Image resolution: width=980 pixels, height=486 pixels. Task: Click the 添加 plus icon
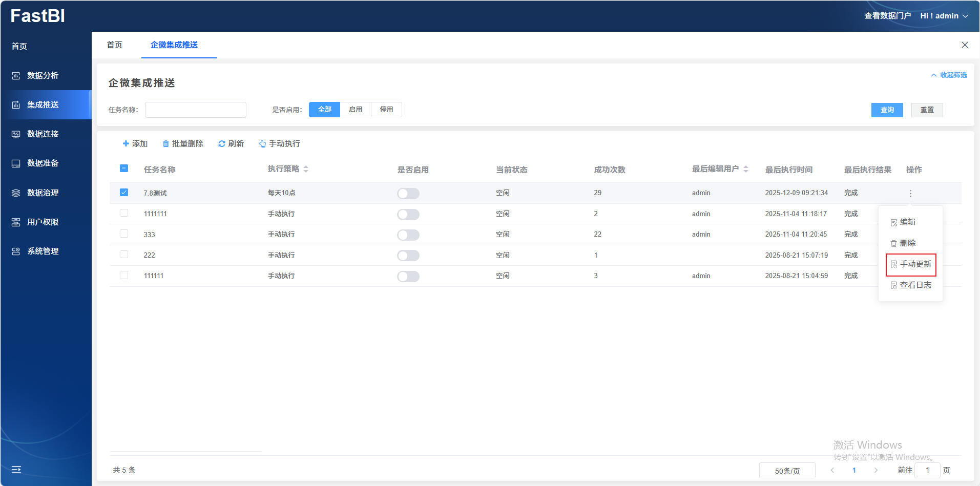click(126, 144)
